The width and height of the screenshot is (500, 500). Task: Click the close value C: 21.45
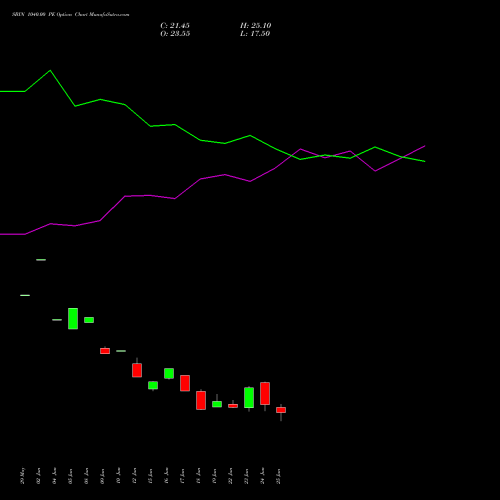pos(175,26)
